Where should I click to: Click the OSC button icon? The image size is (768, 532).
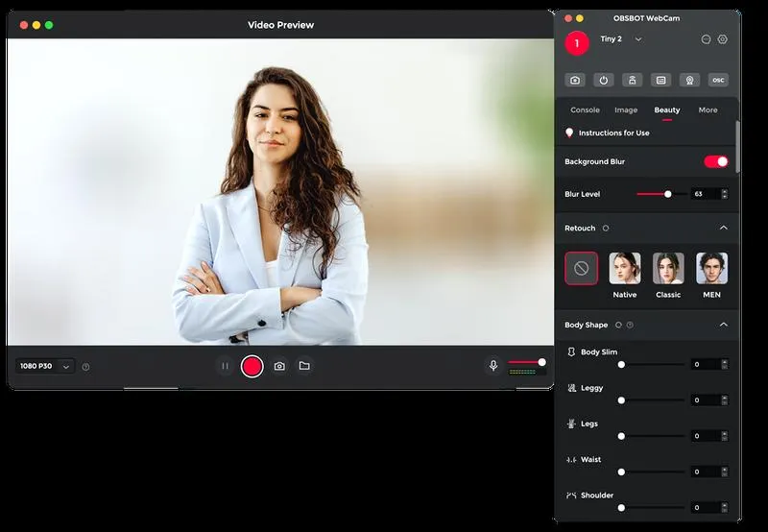tap(718, 80)
